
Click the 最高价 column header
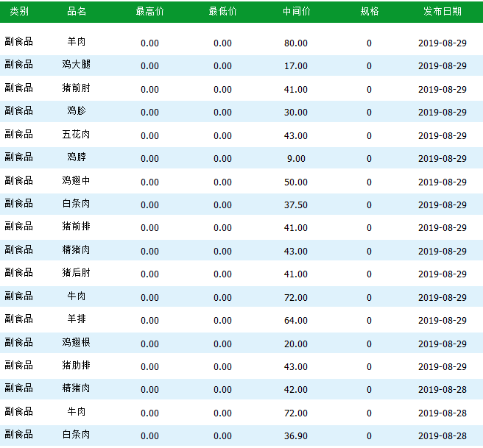point(149,11)
